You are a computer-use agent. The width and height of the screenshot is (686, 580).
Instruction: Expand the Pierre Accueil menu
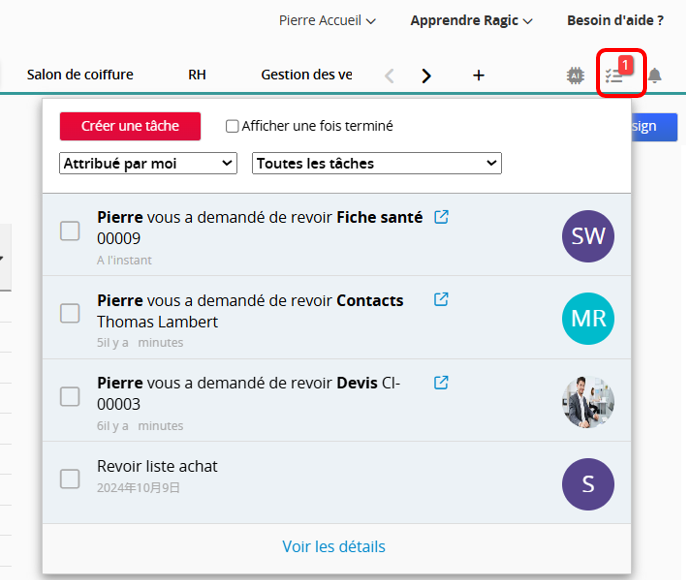click(327, 21)
